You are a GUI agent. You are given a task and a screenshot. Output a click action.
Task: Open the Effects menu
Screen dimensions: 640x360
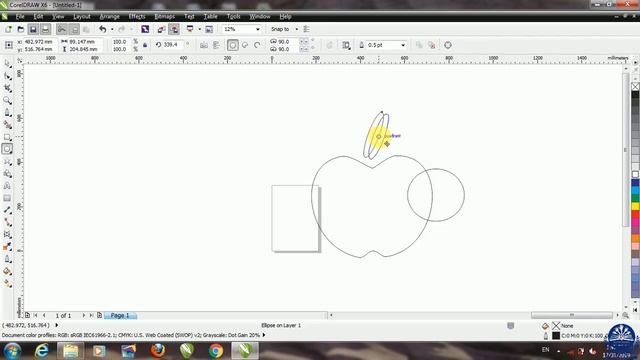tap(137, 16)
